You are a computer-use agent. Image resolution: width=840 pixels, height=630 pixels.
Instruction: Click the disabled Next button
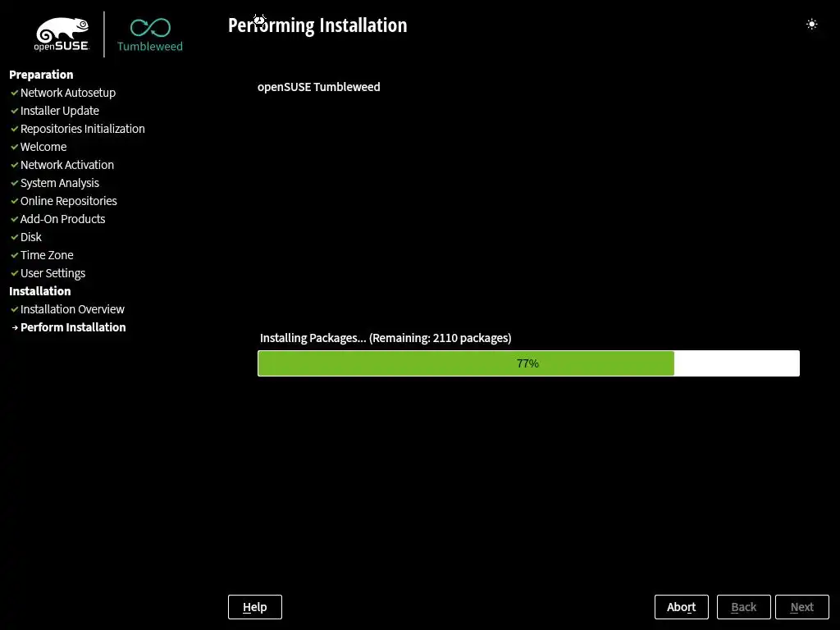point(802,607)
